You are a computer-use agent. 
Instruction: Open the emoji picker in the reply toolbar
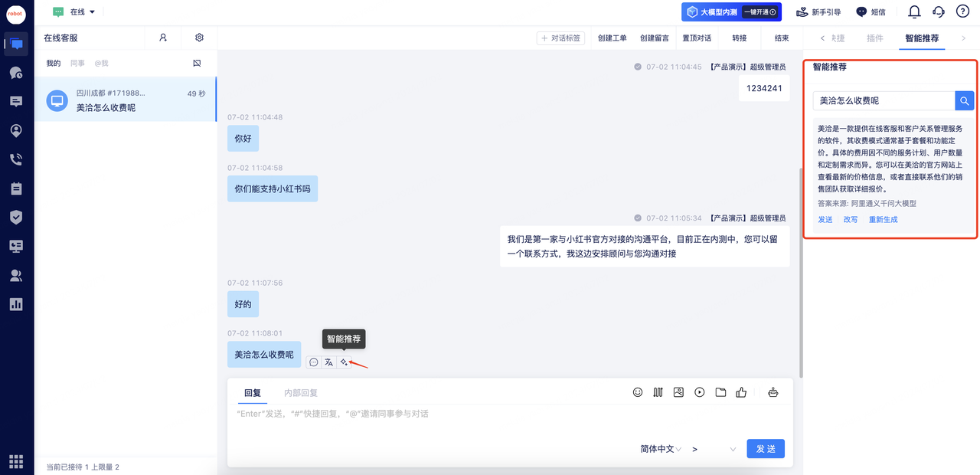(x=638, y=392)
